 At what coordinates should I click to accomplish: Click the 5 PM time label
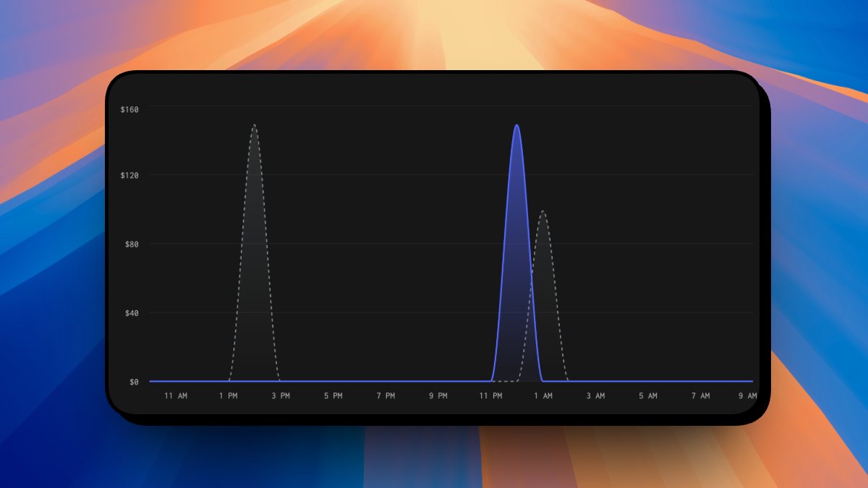[333, 395]
